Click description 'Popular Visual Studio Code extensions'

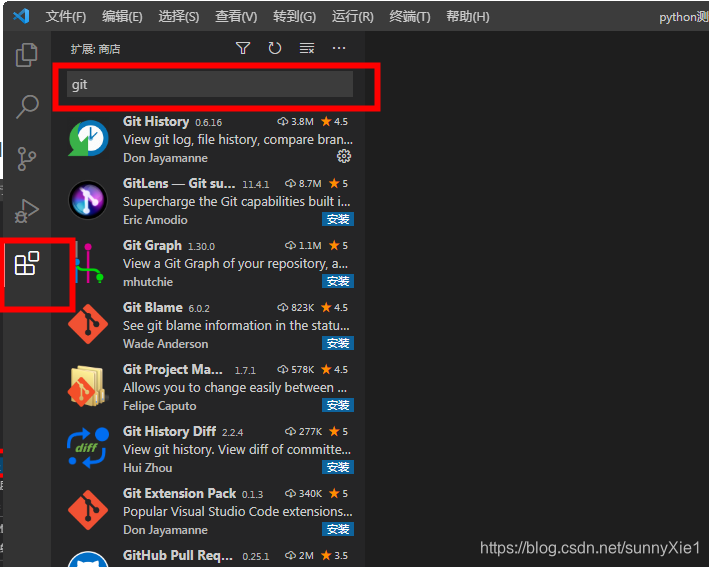pyautogui.click(x=237, y=511)
